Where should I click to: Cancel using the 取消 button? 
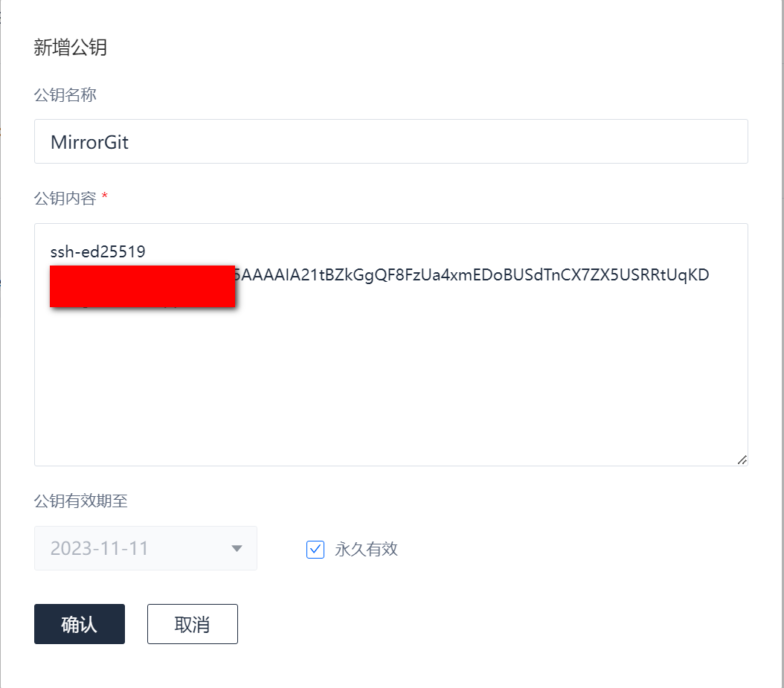[193, 624]
